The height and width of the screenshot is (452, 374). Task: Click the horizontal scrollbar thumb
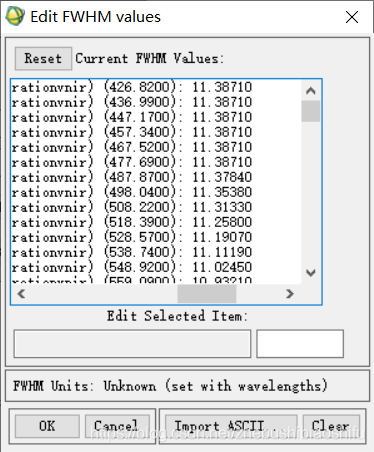pyautogui.click(x=207, y=294)
